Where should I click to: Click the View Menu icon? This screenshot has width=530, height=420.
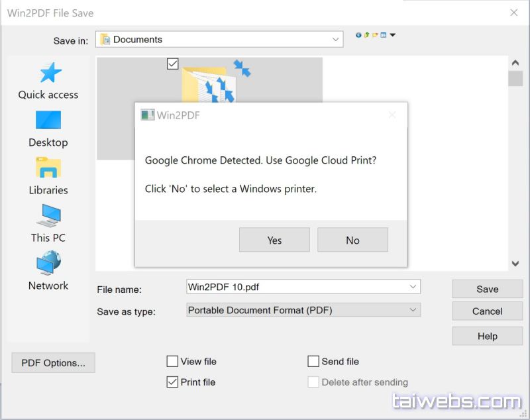383,35
